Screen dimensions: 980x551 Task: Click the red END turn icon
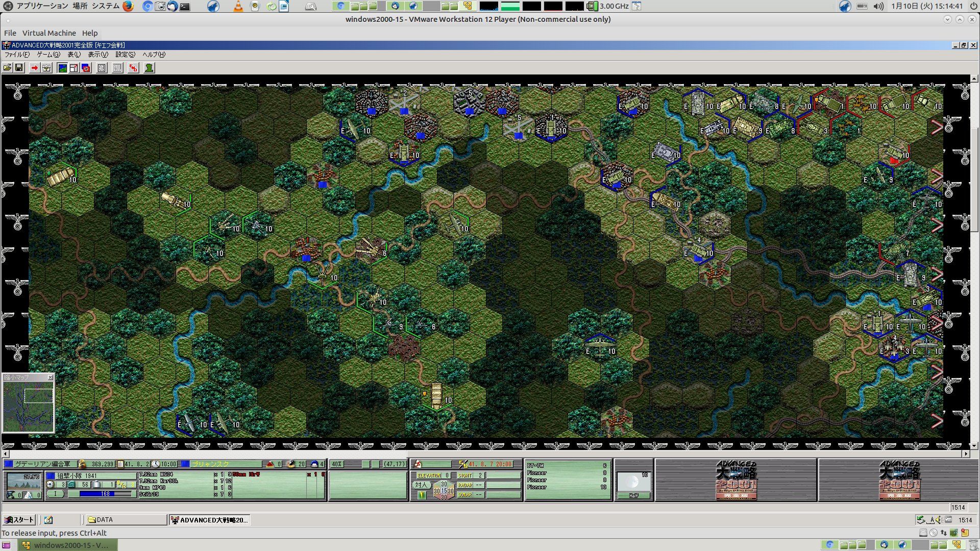[x=133, y=68]
